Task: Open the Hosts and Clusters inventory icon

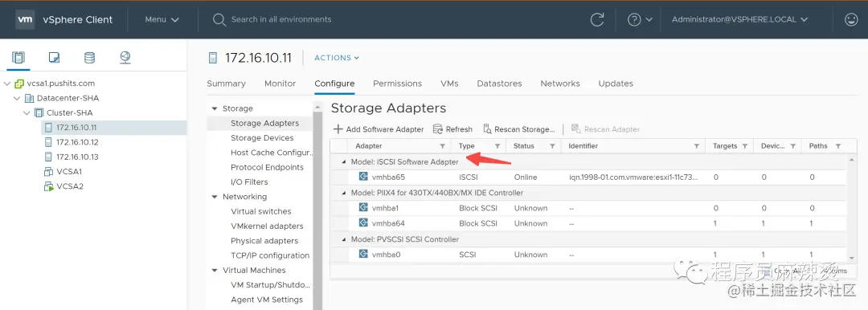Action: click(x=18, y=58)
